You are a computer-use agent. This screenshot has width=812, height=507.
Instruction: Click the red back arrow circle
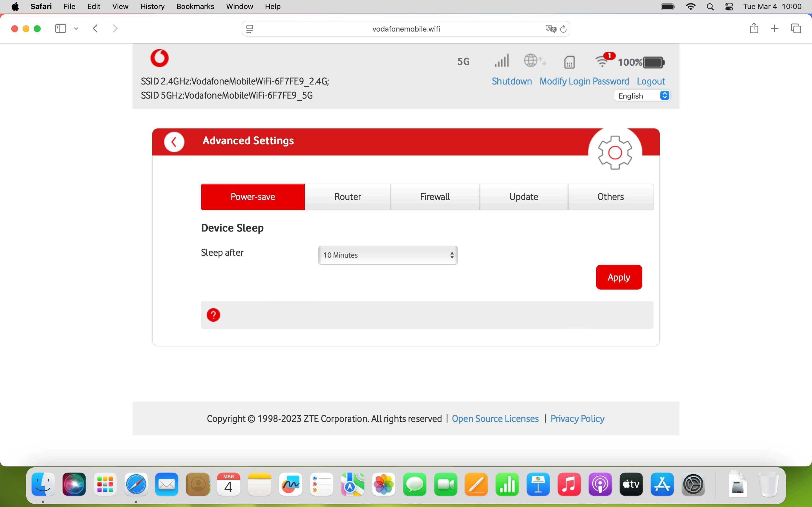click(x=174, y=142)
